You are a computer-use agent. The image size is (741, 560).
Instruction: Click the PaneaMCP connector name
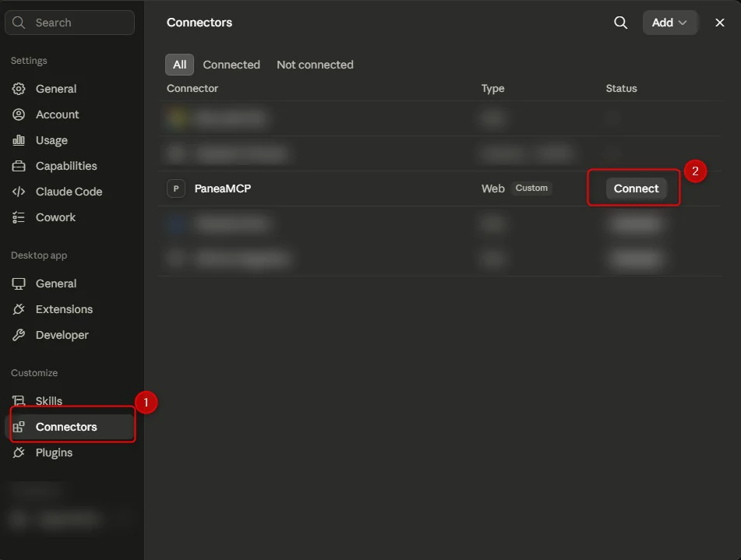pyautogui.click(x=223, y=188)
